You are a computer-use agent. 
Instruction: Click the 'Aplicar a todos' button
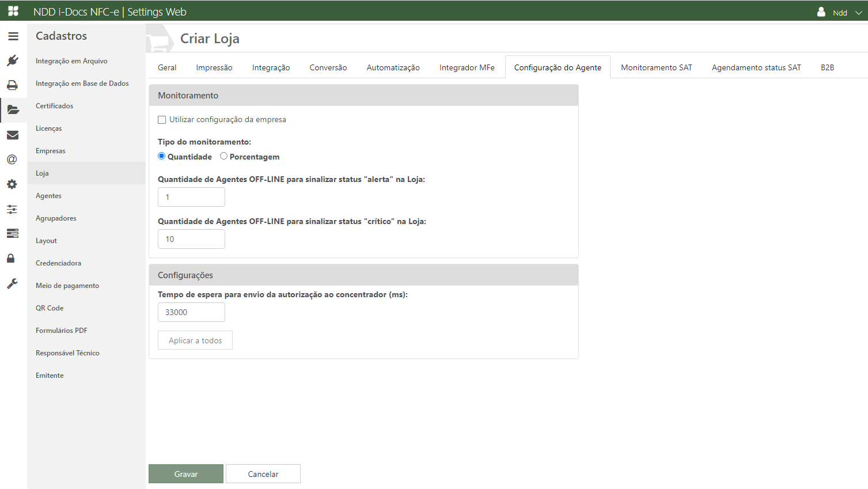pos(195,340)
